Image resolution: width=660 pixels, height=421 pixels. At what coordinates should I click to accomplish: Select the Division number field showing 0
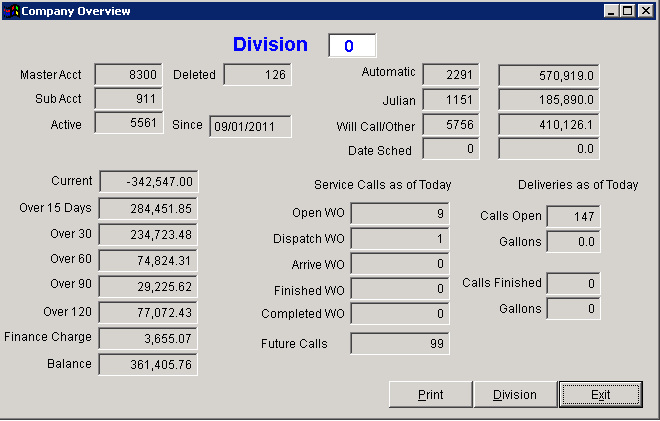coord(352,45)
